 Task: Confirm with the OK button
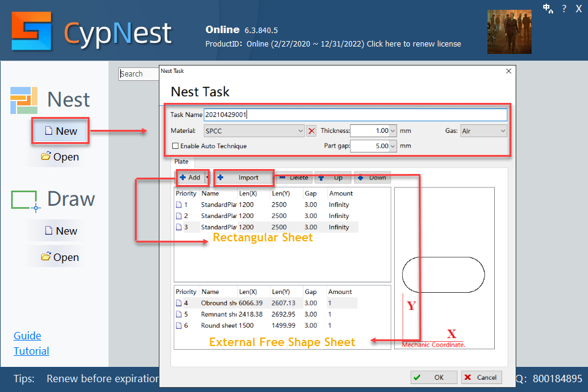(x=434, y=377)
